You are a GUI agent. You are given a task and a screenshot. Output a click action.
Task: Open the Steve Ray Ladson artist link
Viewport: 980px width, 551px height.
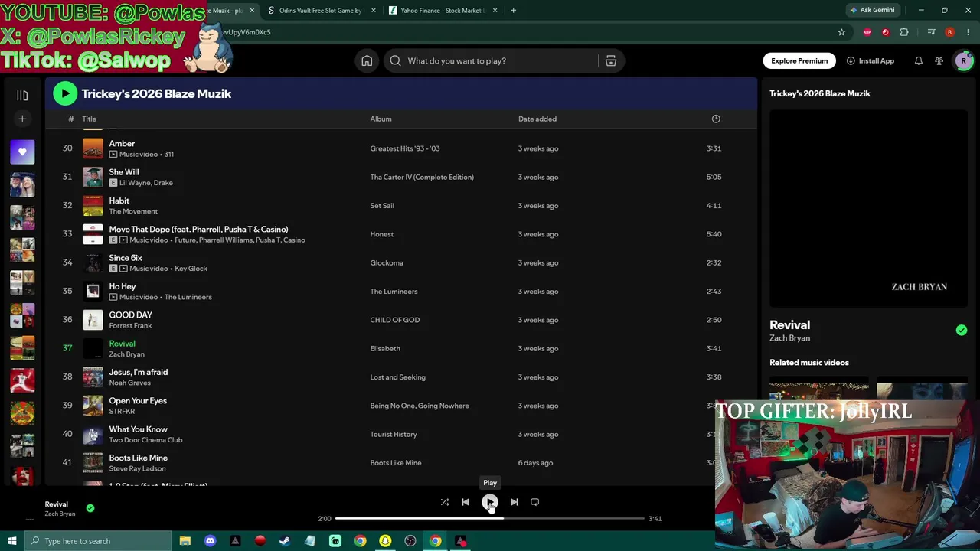137,468
